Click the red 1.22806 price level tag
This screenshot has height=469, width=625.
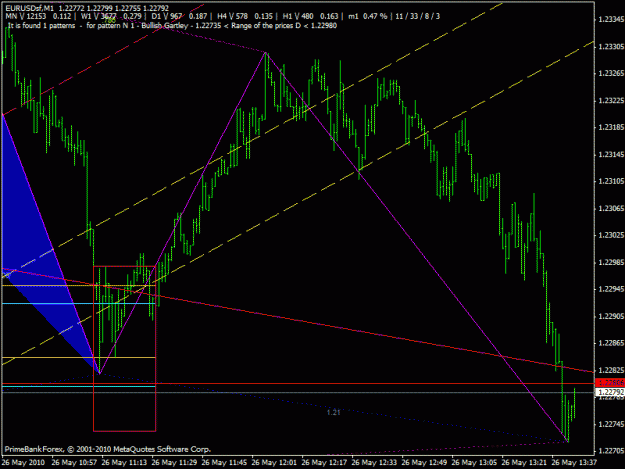tap(610, 383)
